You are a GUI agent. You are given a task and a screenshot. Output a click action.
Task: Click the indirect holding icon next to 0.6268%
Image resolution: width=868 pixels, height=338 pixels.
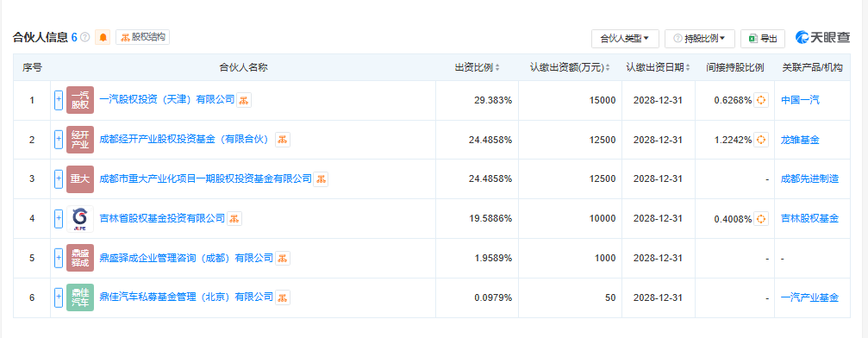click(761, 100)
